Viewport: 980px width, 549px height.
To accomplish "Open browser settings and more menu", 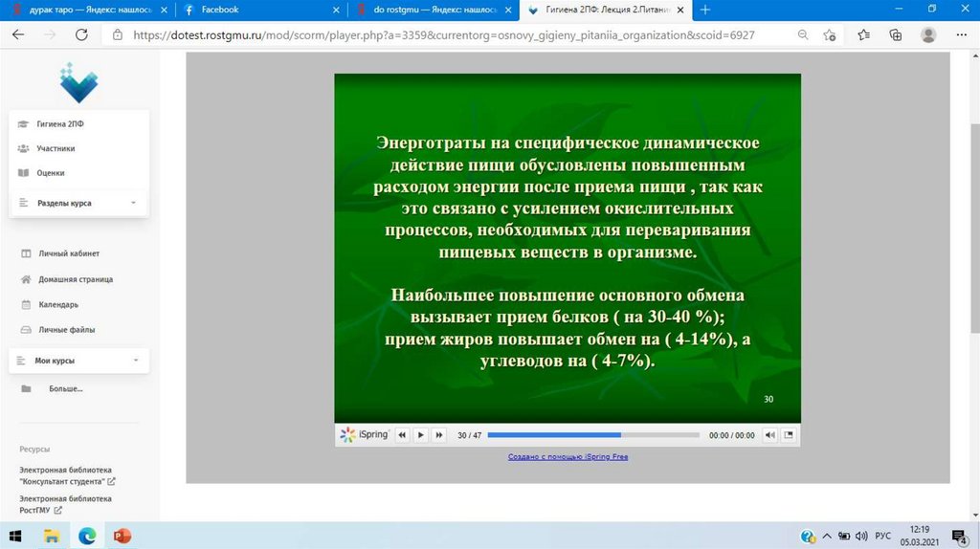I will point(961,35).
